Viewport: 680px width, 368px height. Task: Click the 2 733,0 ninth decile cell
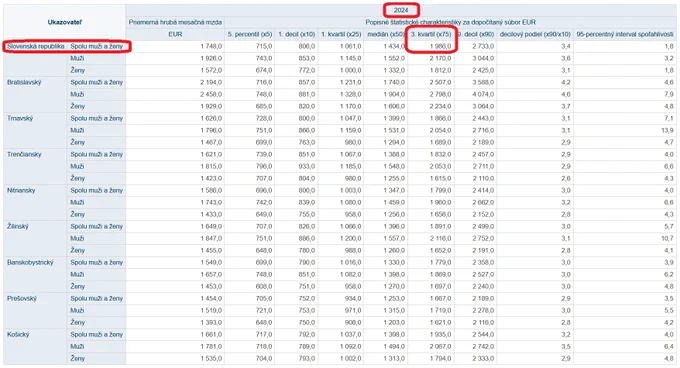pyautogui.click(x=483, y=46)
